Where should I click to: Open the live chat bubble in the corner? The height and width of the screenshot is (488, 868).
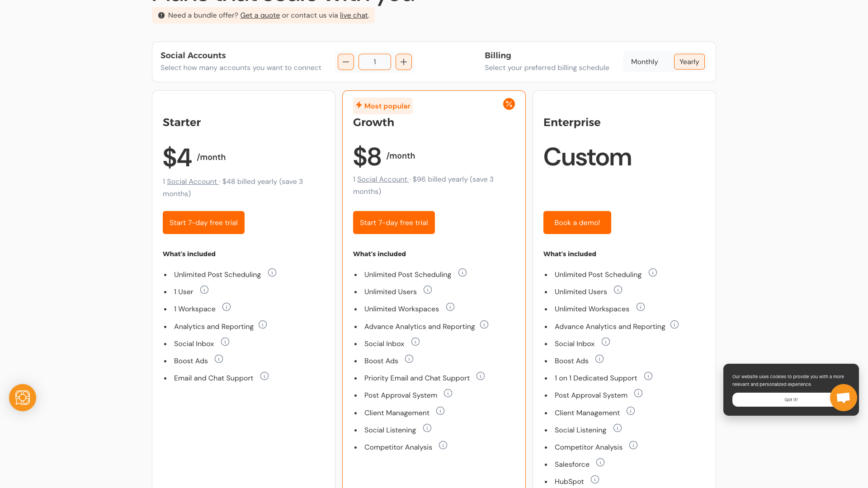coord(844,398)
